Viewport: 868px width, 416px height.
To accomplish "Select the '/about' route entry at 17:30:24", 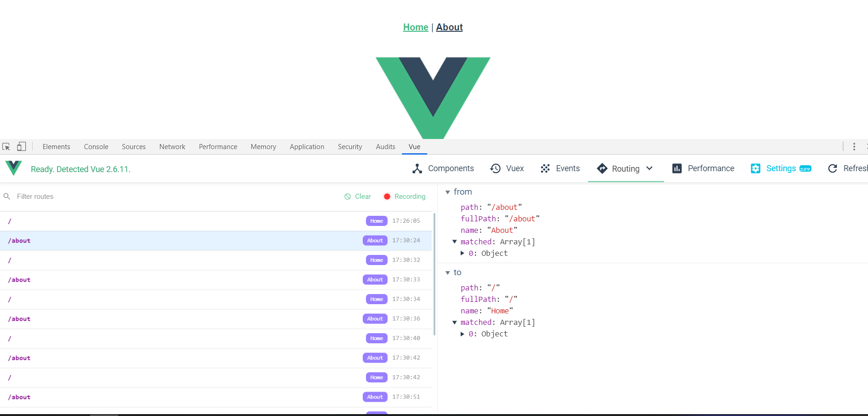I will click(216, 241).
